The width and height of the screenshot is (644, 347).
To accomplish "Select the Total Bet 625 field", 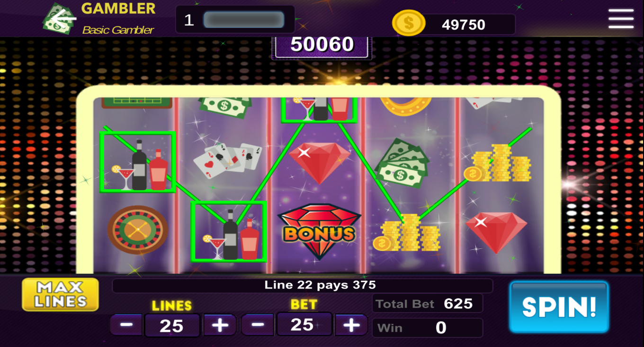I will point(427,303).
